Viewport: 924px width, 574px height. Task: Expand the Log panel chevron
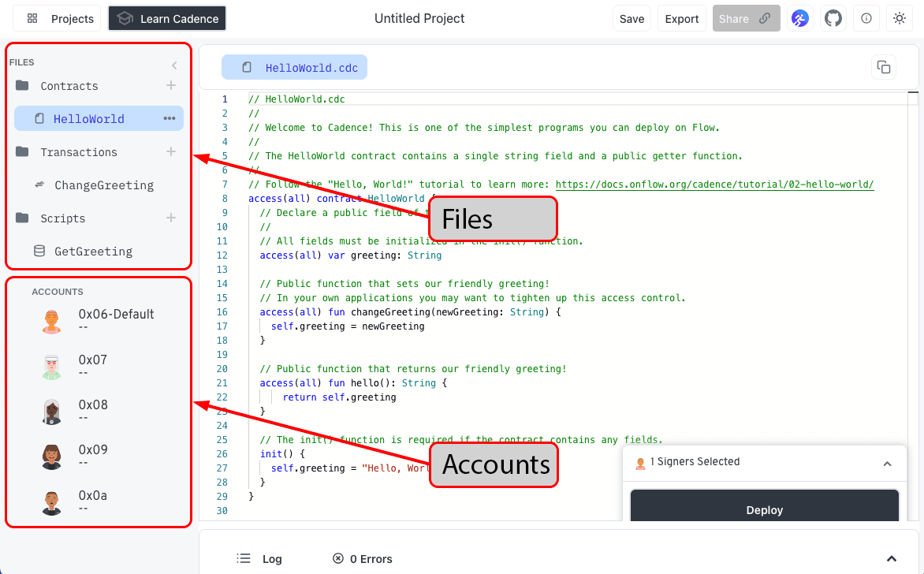coord(892,558)
